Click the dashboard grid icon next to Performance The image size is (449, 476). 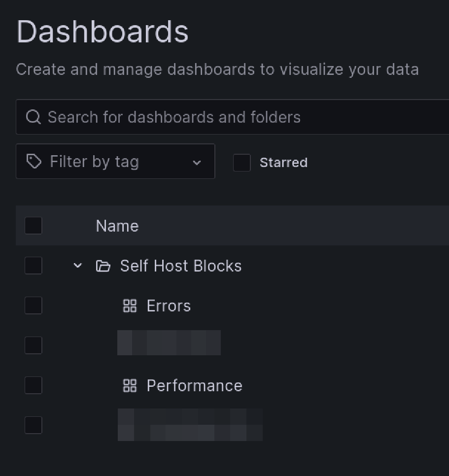click(x=130, y=386)
